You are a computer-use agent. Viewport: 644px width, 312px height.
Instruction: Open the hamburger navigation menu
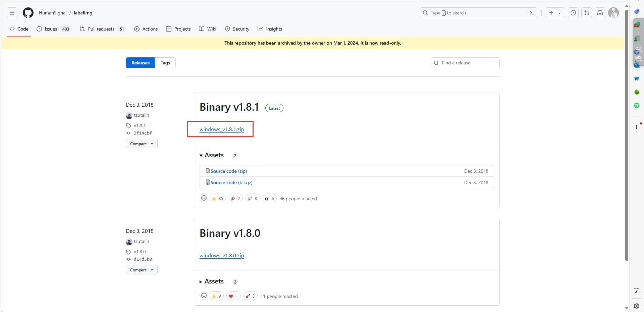(12, 13)
